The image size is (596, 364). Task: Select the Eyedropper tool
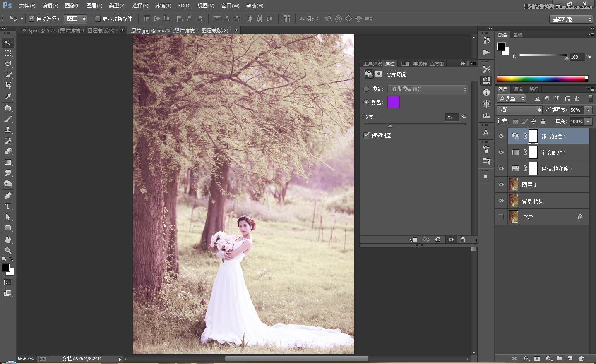click(8, 97)
